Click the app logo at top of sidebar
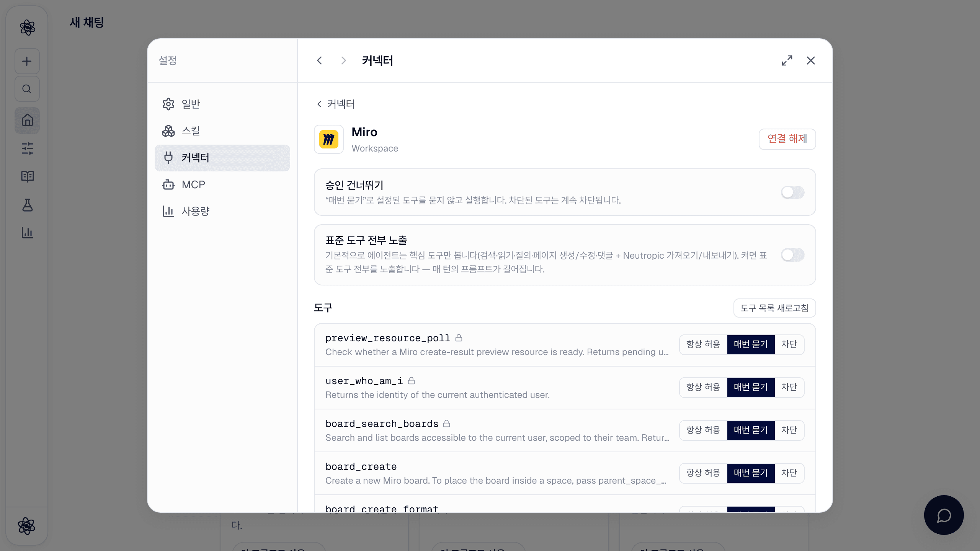The image size is (980, 551). tap(27, 28)
